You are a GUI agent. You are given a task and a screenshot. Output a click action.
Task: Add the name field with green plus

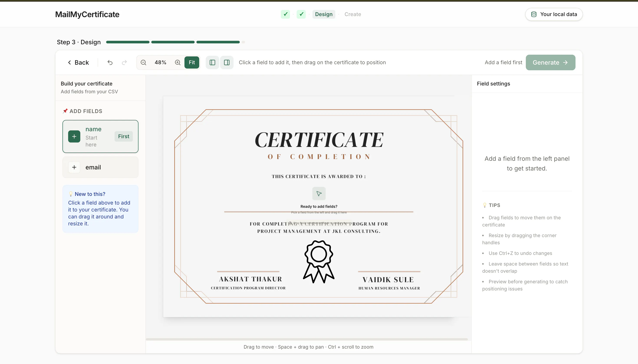pyautogui.click(x=74, y=136)
